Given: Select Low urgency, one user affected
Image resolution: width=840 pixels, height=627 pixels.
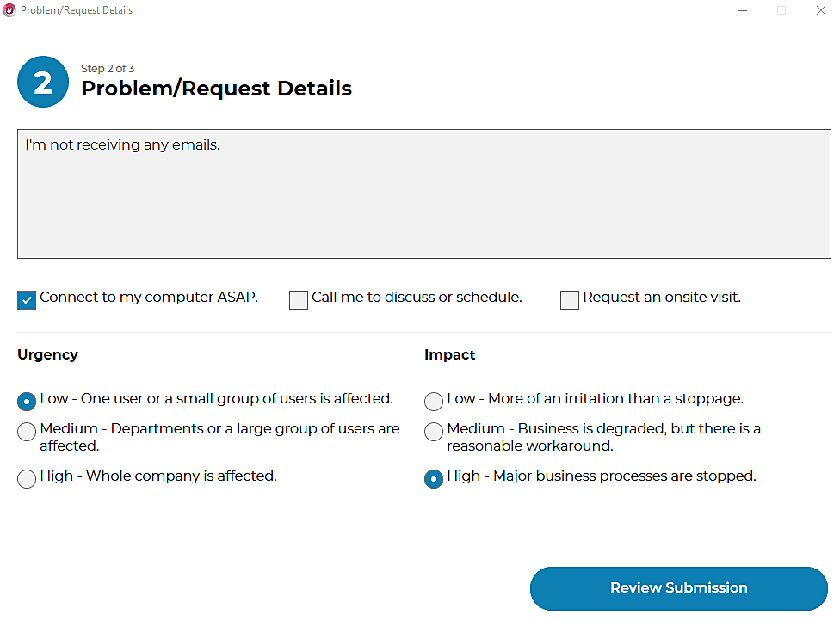Looking at the screenshot, I should [x=27, y=401].
